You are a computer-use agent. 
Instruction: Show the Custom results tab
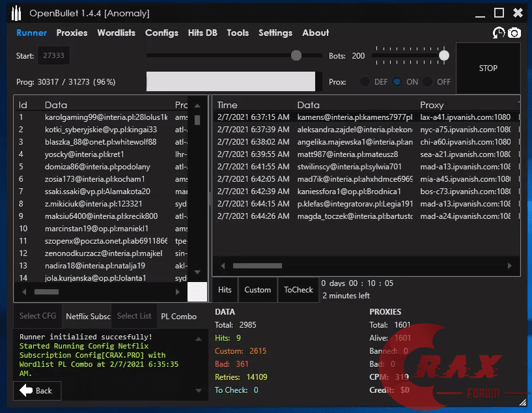258,290
